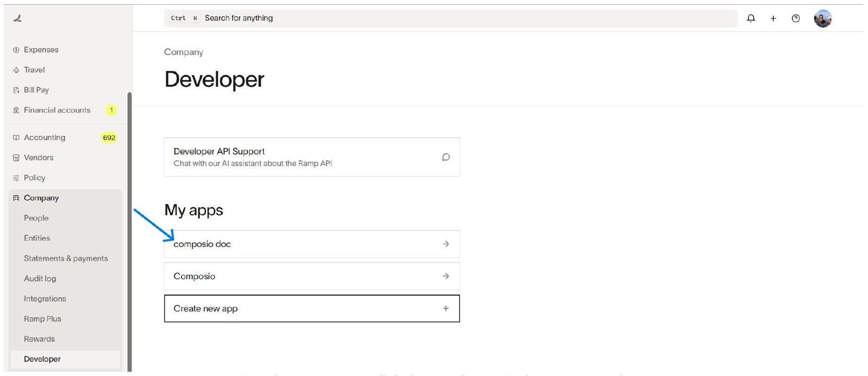Screen dimensions: 868x376
Task: Click the Vendors store icon
Action: point(16,158)
